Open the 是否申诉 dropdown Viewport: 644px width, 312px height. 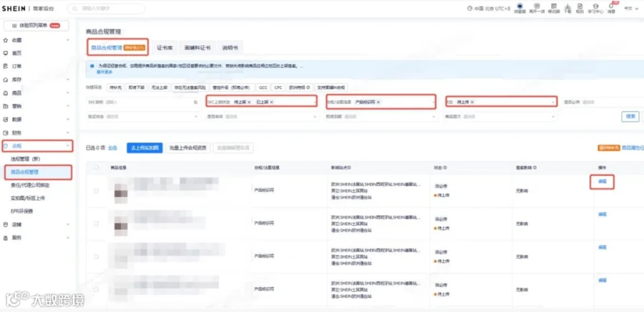click(x=262, y=117)
